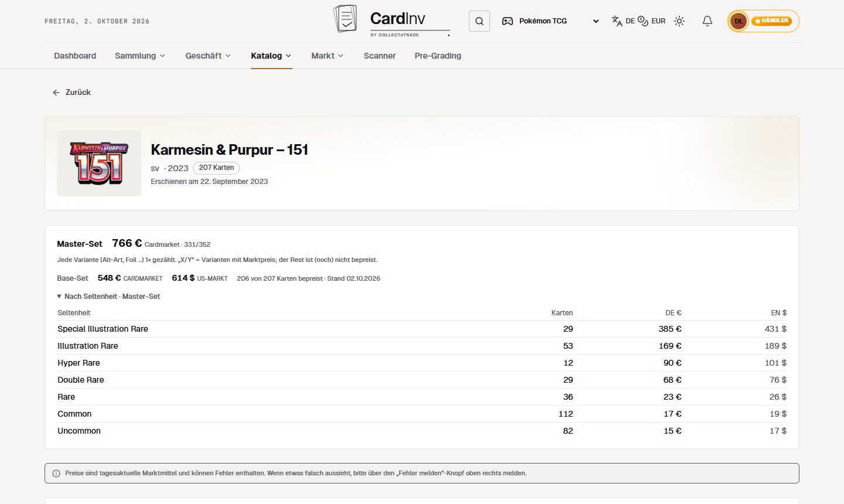
Task: Click the DE language translate icon
Action: point(617,21)
